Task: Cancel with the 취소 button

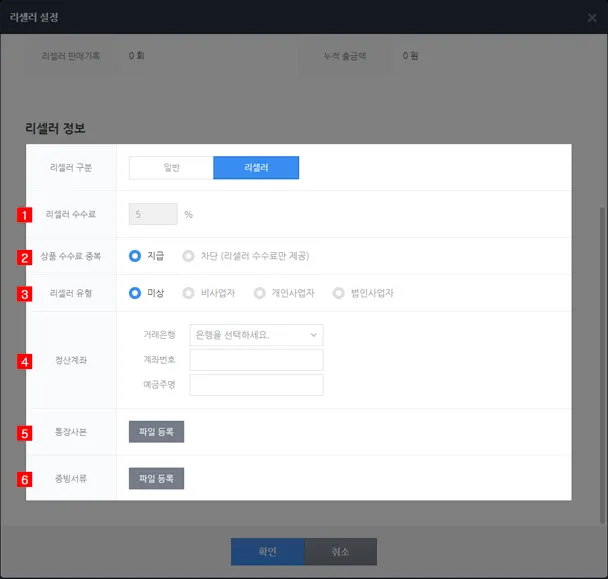Action: (340, 551)
